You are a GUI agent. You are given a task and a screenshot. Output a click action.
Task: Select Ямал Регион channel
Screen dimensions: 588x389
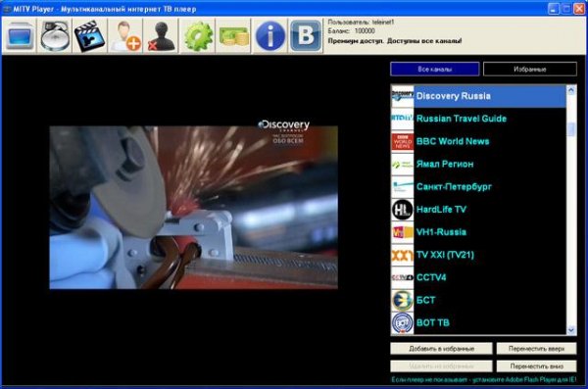tap(478, 164)
